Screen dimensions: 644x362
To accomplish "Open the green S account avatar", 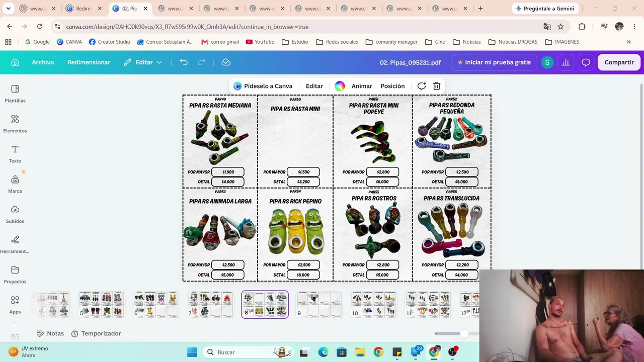I will 547,62.
